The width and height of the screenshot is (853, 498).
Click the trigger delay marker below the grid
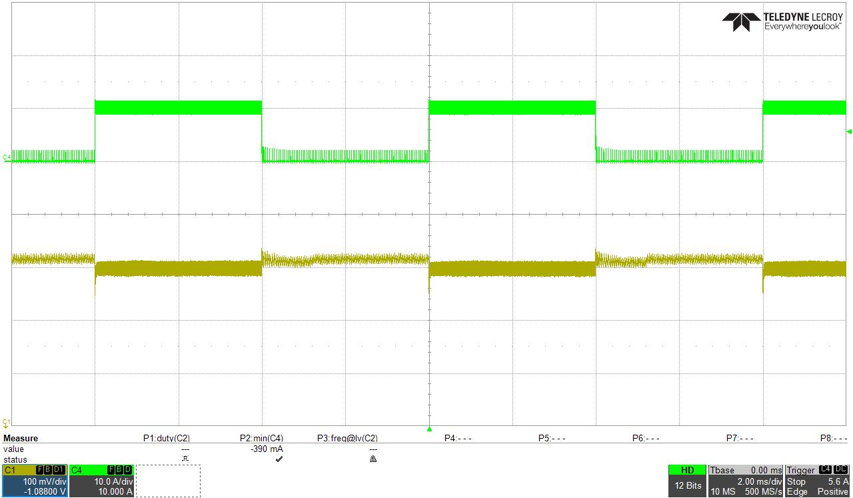click(x=430, y=429)
